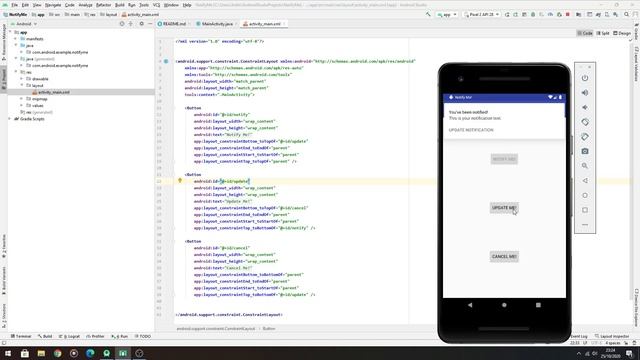Click layout breadcrumb in navigation bar

coord(109,14)
